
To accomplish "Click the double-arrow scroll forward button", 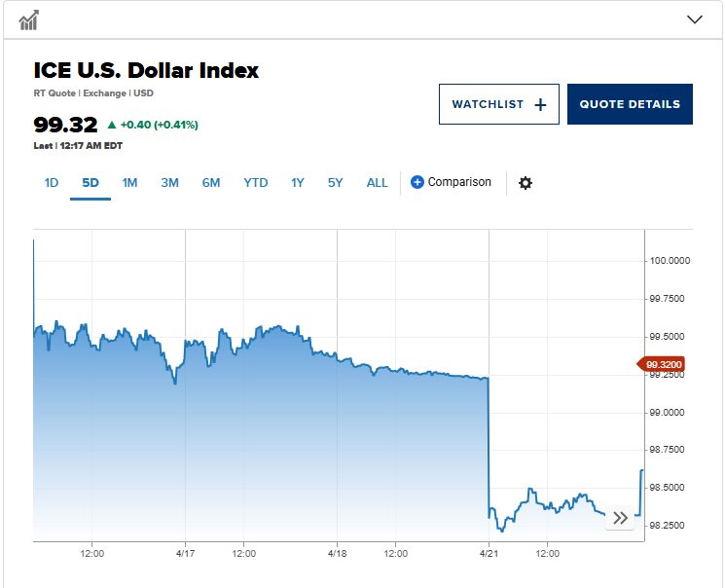I will pyautogui.click(x=620, y=518).
